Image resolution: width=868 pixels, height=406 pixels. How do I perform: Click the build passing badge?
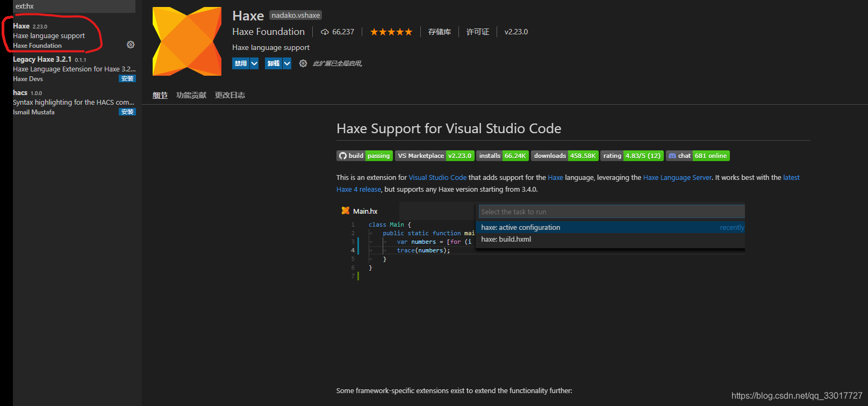[364, 156]
